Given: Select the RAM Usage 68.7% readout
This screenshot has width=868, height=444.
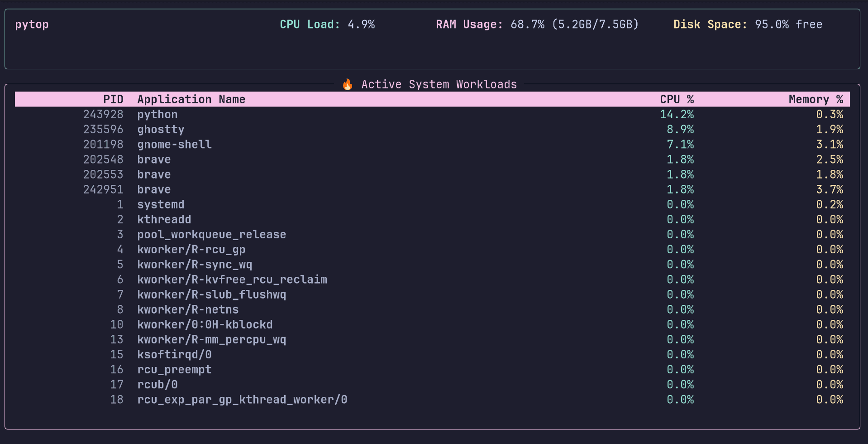Looking at the screenshot, I should tap(537, 24).
